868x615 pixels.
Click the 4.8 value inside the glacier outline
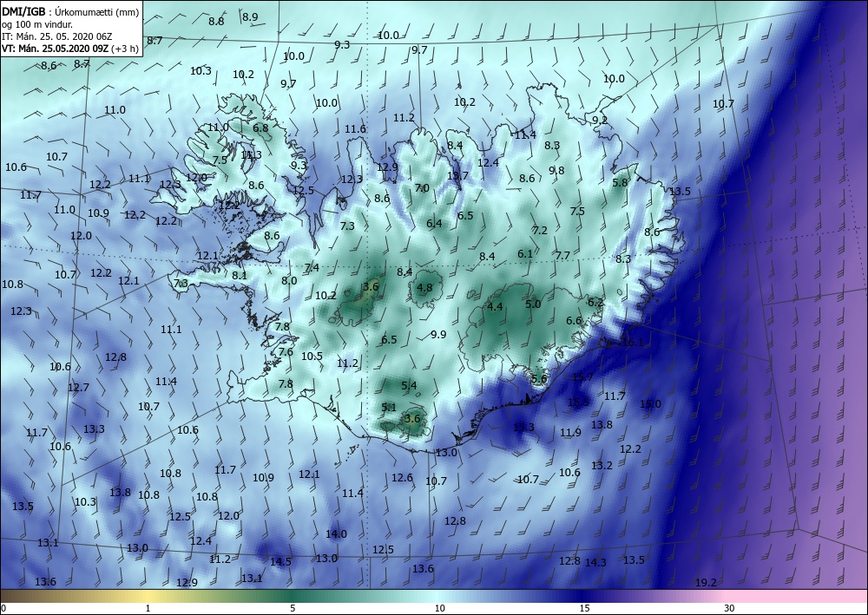click(x=424, y=288)
